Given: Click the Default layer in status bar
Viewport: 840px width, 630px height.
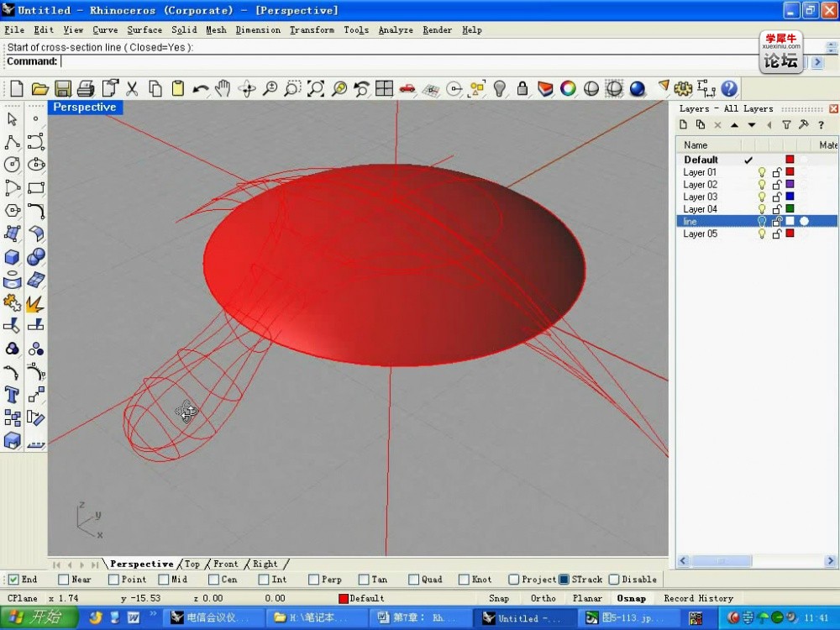Looking at the screenshot, I should pos(361,598).
